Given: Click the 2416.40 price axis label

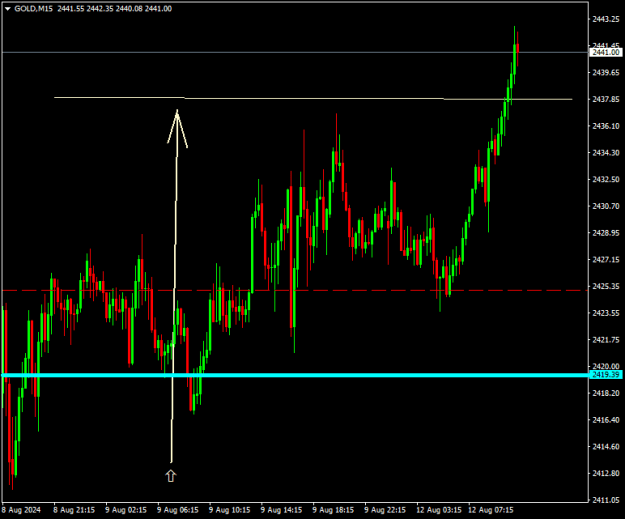Looking at the screenshot, I should 606,420.
